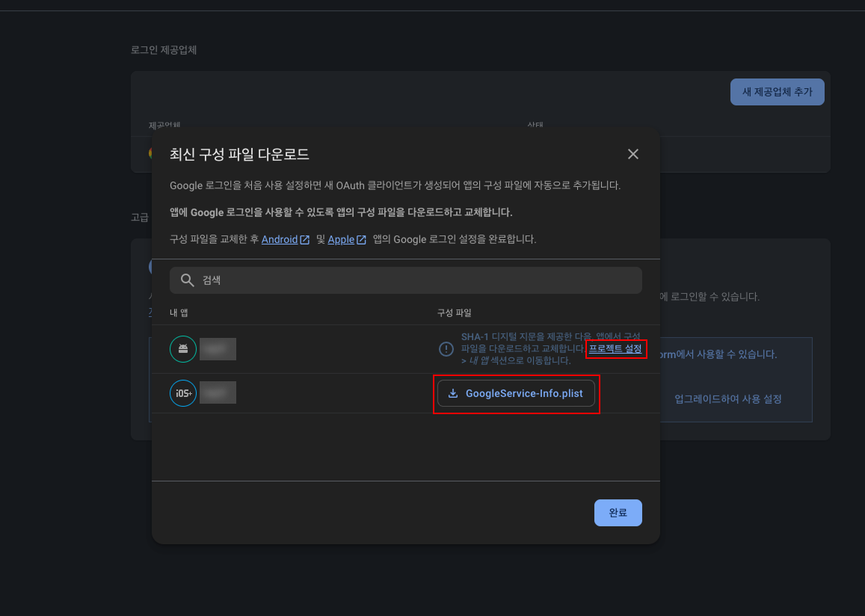Download GoogleService-Info.plist file
865x616 pixels.
tap(516, 393)
